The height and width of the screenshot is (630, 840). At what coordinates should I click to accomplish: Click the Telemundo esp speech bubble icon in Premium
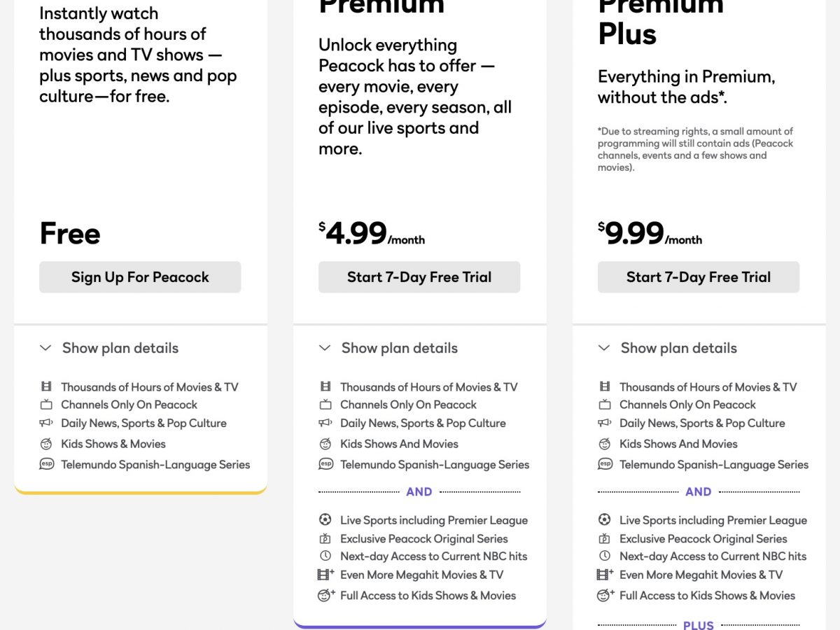click(325, 464)
